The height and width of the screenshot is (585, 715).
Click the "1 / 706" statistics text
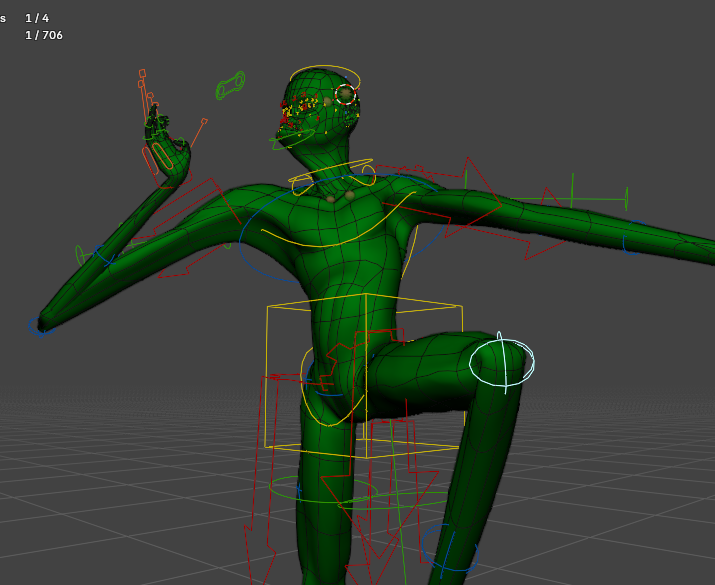point(44,35)
